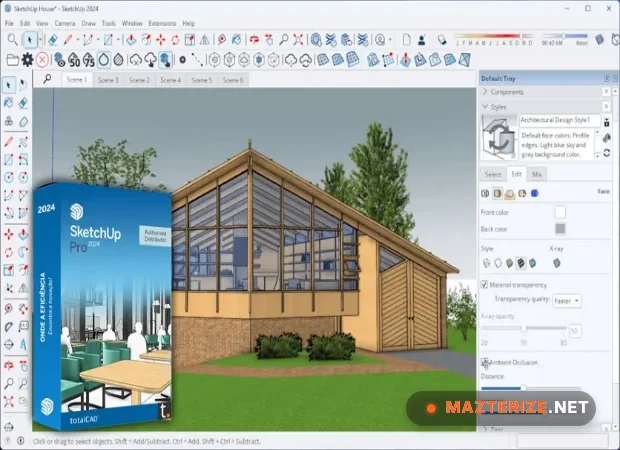This screenshot has height=450, width=620.
Task: Open dropdown arrow next to Select tool
Action: coord(40,40)
